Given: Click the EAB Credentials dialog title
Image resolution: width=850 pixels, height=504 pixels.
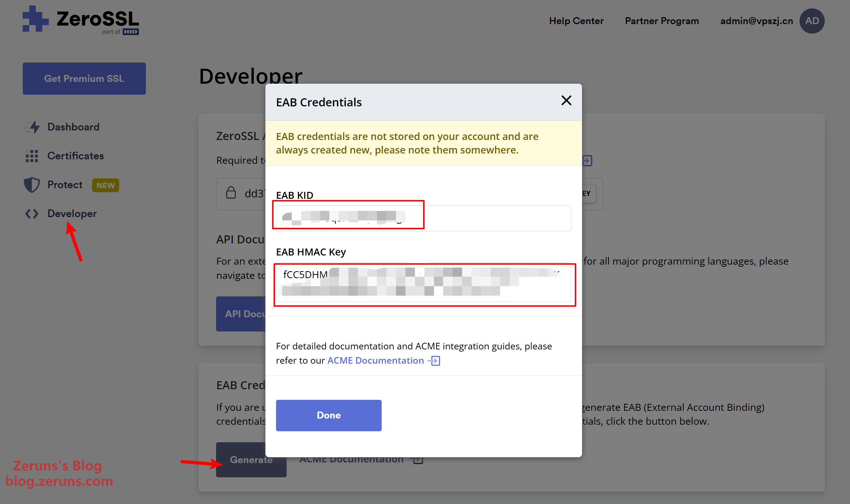Looking at the screenshot, I should point(319,102).
